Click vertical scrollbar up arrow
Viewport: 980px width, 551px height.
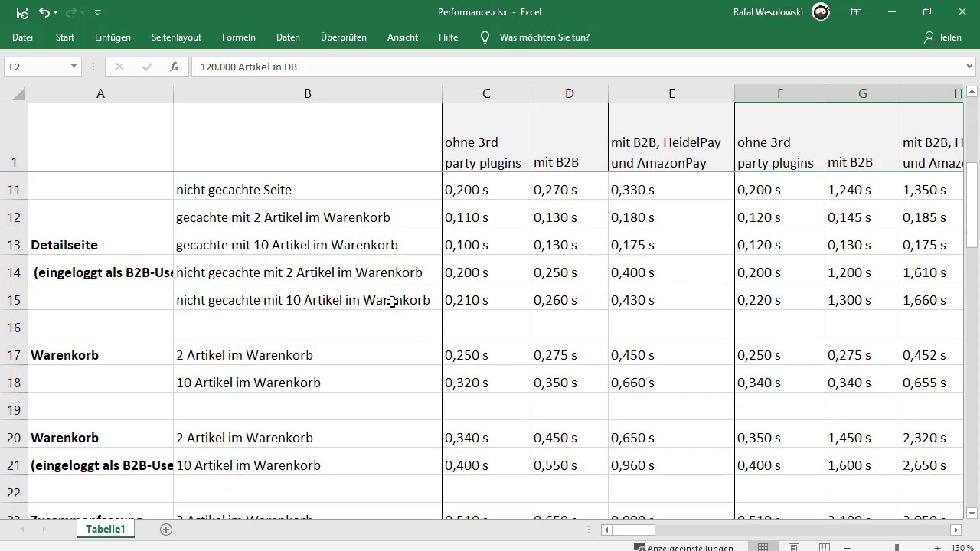pyautogui.click(x=972, y=90)
